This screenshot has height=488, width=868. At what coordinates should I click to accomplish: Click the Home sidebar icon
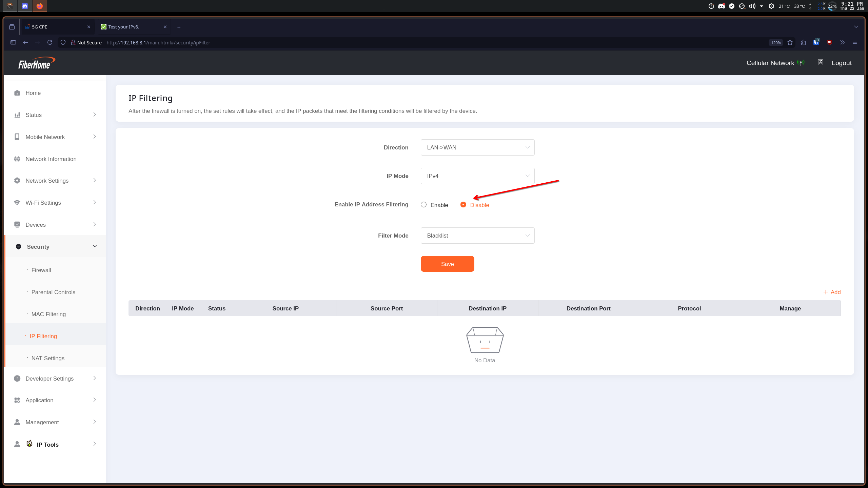coord(17,93)
